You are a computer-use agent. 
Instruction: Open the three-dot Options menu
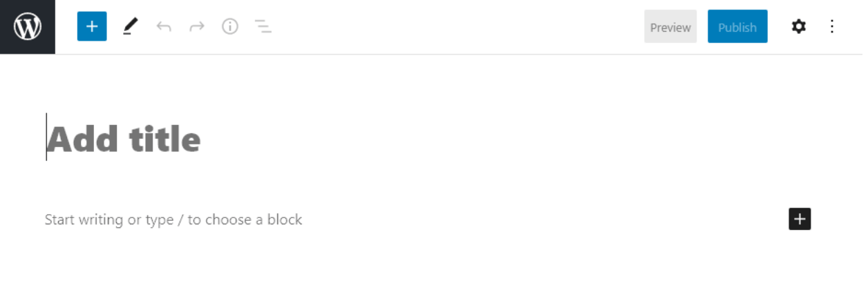coord(832,27)
